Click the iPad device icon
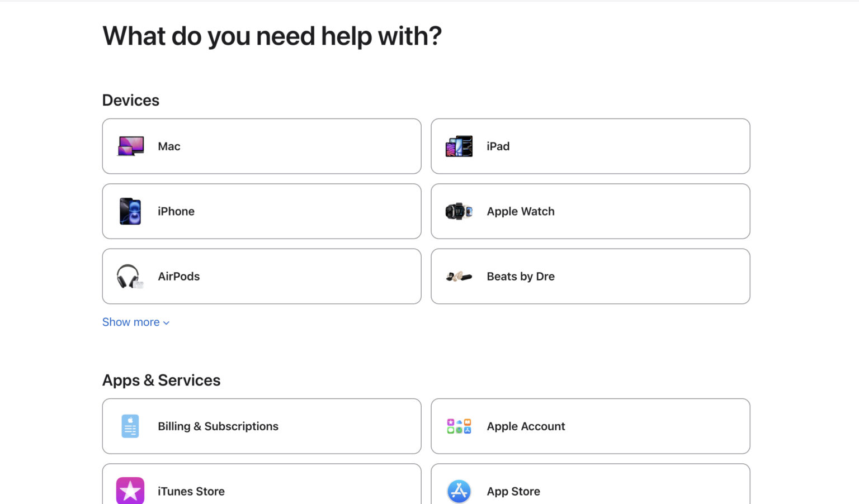Viewport: 859px width, 504px height. click(459, 146)
